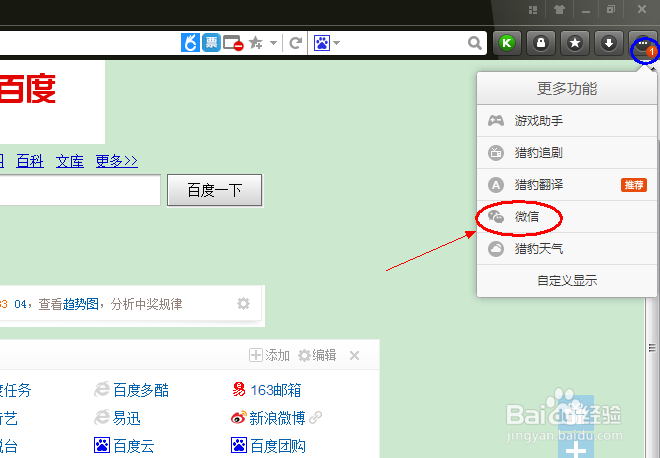660x458 pixels.
Task: Click 自定义显示 at menu bottom
Action: pyautogui.click(x=567, y=280)
